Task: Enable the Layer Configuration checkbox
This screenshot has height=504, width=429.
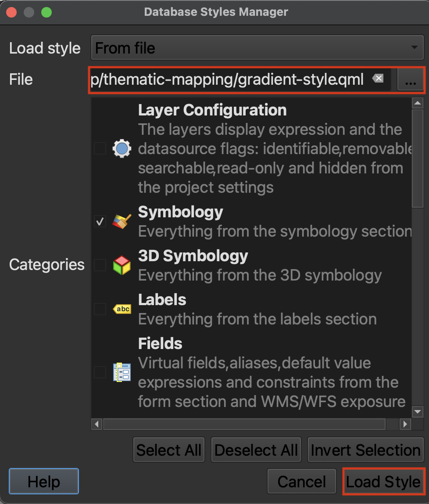Action: (x=100, y=149)
